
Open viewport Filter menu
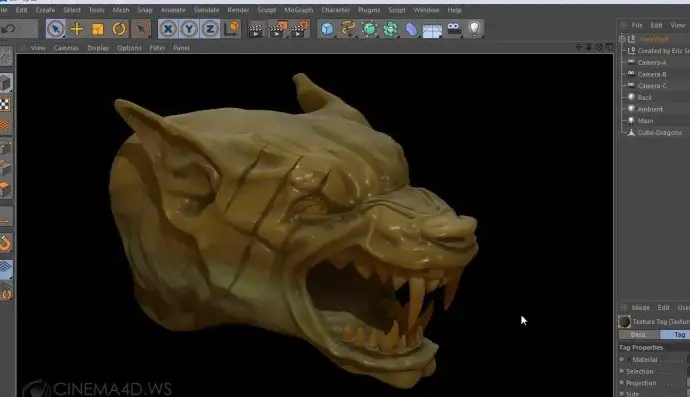pos(157,48)
